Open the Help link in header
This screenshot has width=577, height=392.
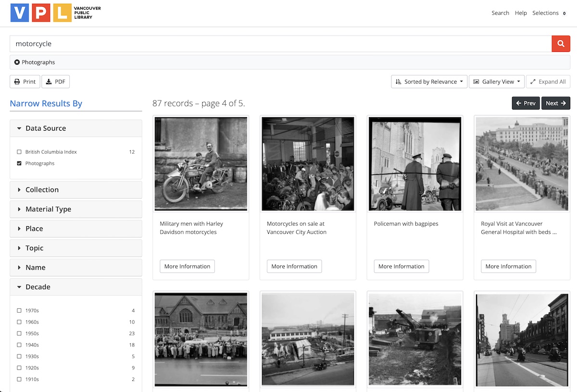pyautogui.click(x=521, y=13)
